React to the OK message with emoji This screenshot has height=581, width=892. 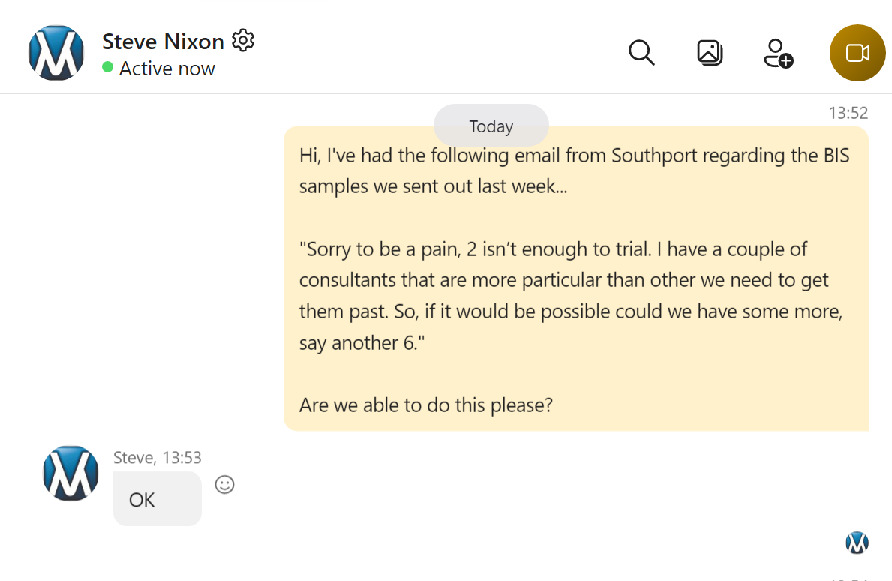[x=225, y=485]
